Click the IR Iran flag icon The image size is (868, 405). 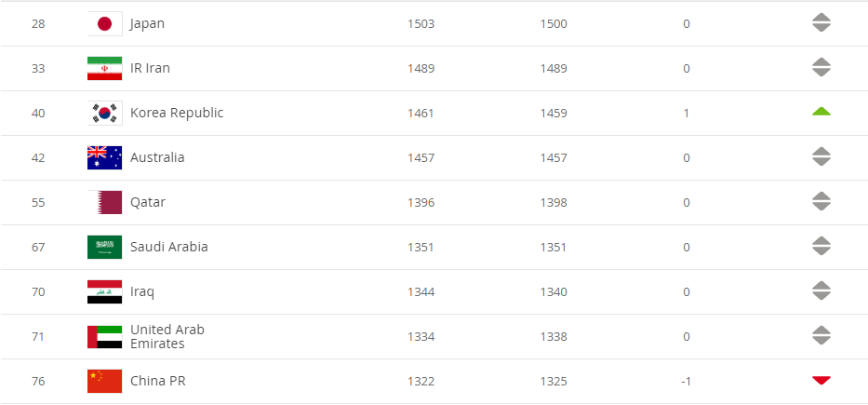click(x=104, y=69)
